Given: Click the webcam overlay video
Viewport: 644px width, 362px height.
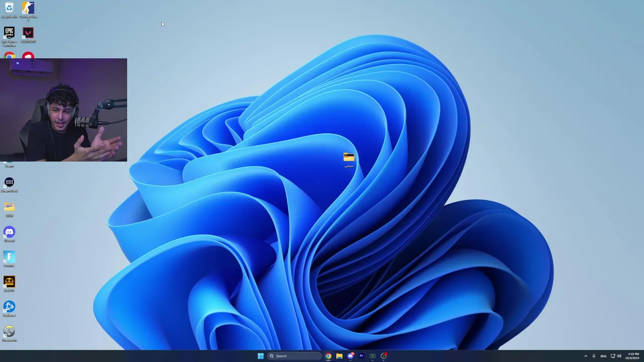Looking at the screenshot, I should coord(63,110).
